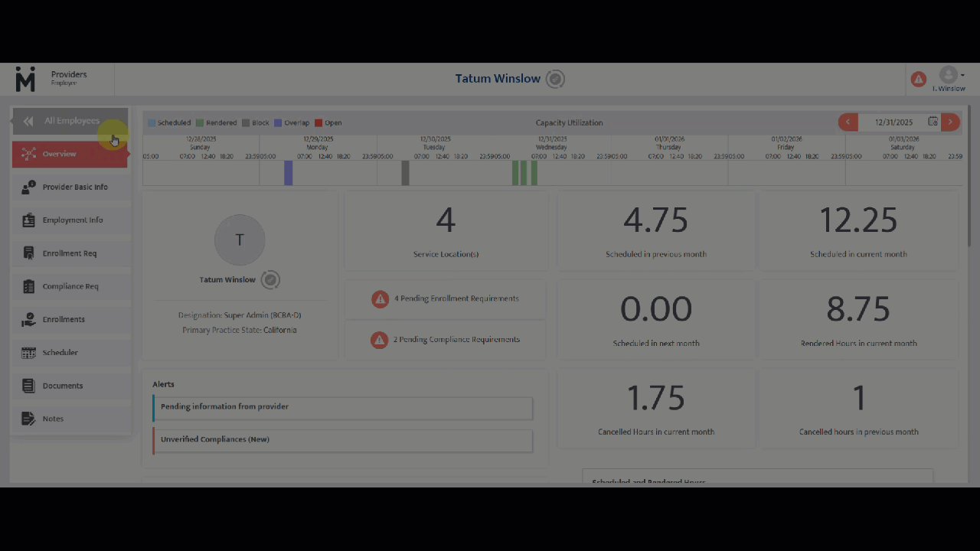Click the Enrollment Req sidebar icon
The width and height of the screenshot is (980, 551).
coord(28,253)
